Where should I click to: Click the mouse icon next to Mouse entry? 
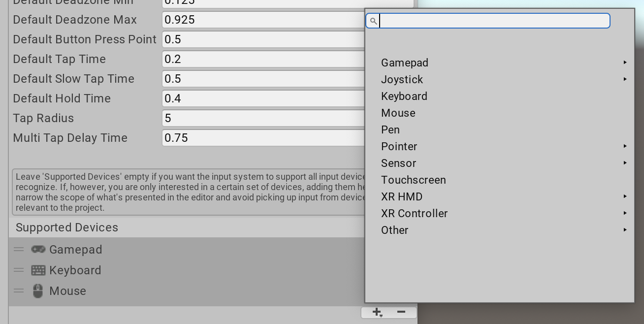(38, 291)
